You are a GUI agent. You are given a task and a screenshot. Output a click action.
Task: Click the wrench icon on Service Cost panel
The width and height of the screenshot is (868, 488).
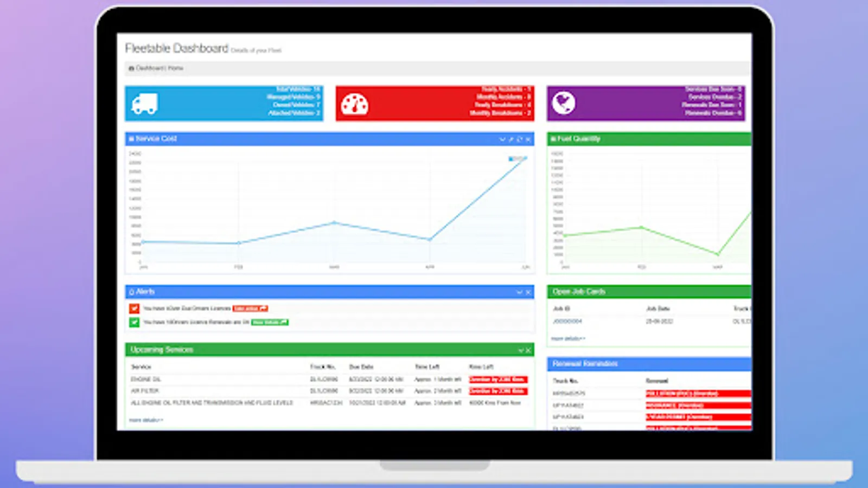pyautogui.click(x=511, y=139)
